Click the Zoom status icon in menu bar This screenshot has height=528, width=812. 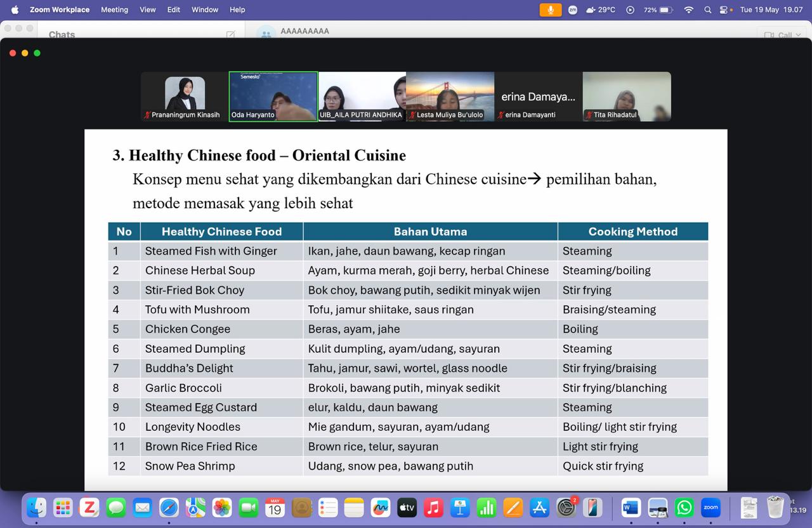(x=573, y=10)
